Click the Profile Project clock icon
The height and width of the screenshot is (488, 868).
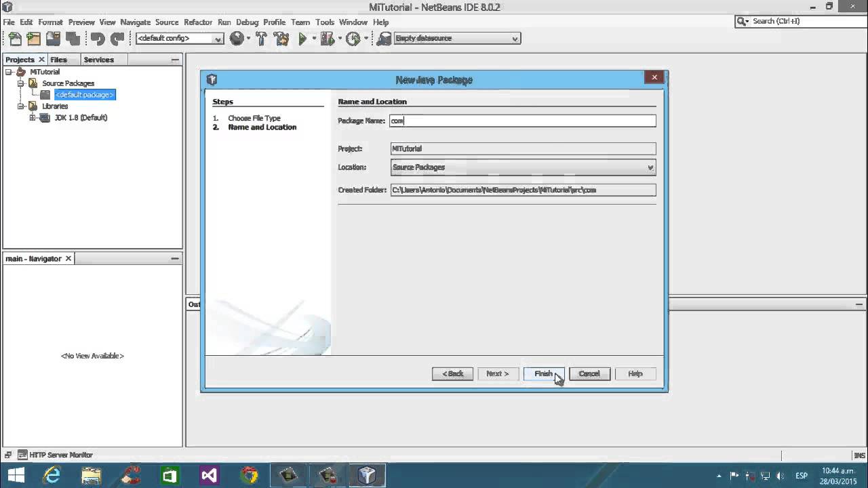click(353, 39)
